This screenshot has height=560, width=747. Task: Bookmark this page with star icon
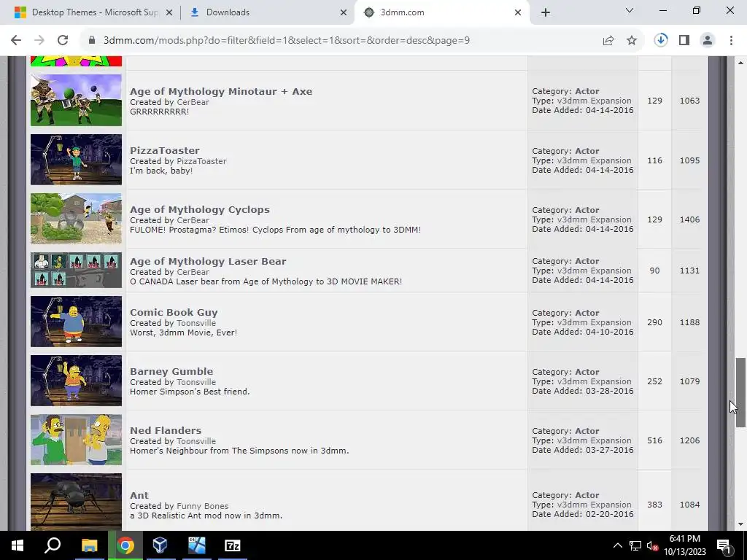coord(632,41)
